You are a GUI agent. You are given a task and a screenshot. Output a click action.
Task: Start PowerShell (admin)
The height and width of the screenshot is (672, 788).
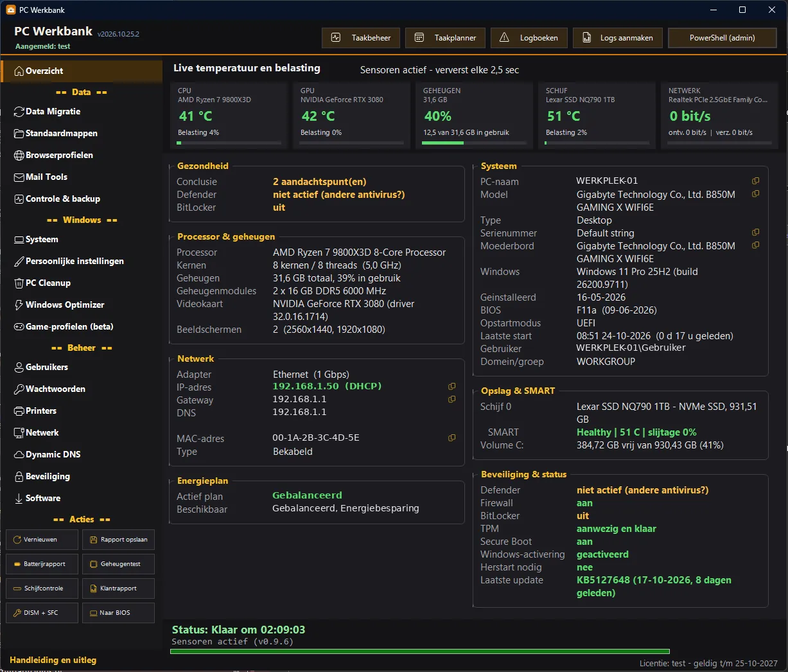[x=722, y=38]
